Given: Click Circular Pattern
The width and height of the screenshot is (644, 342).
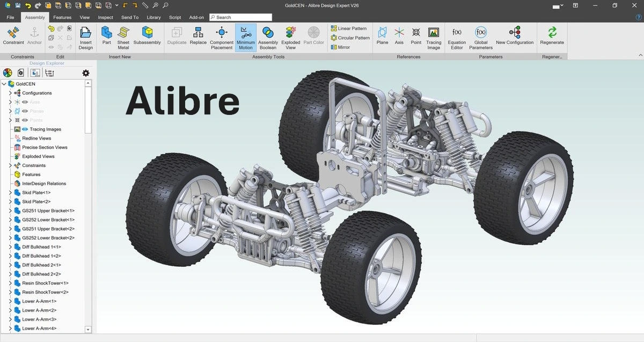Looking at the screenshot, I should [x=350, y=38].
